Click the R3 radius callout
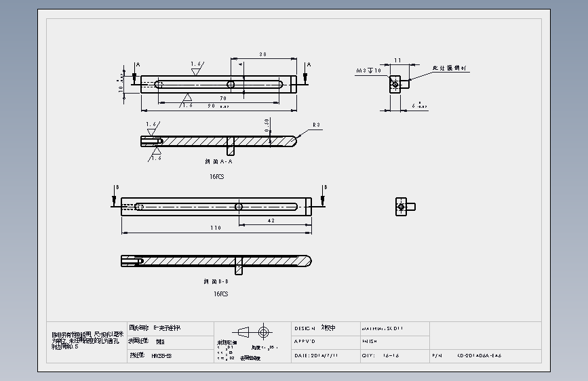The width and height of the screenshot is (588, 381). pos(316,125)
